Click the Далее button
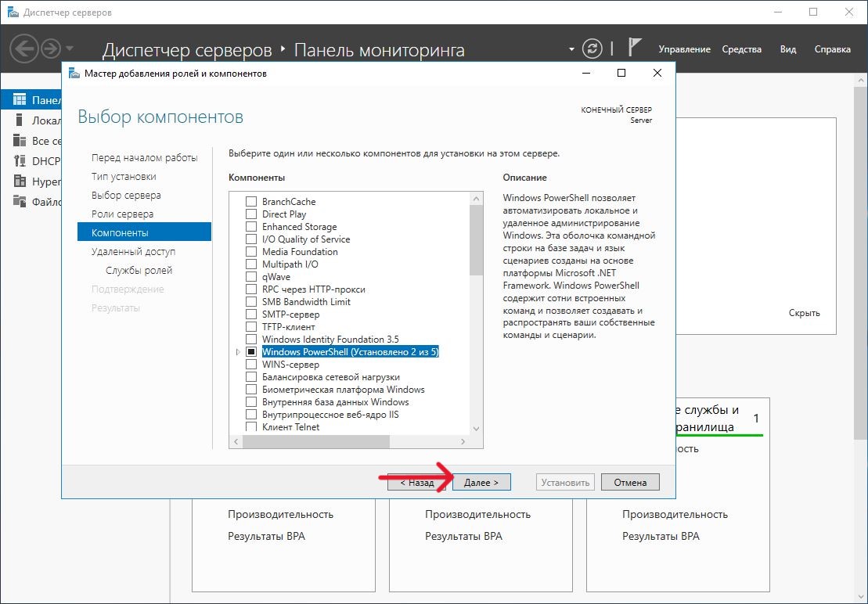Viewport: 868px width, 604px height. coord(481,483)
